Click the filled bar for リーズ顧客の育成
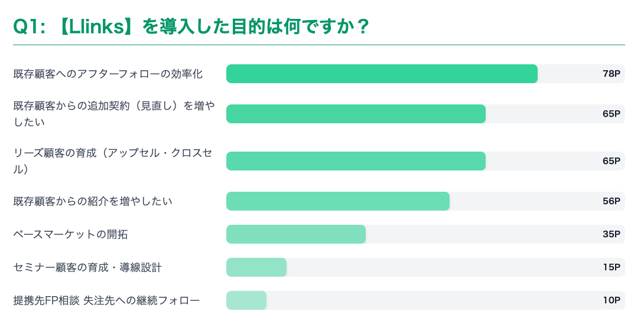 coord(356,161)
